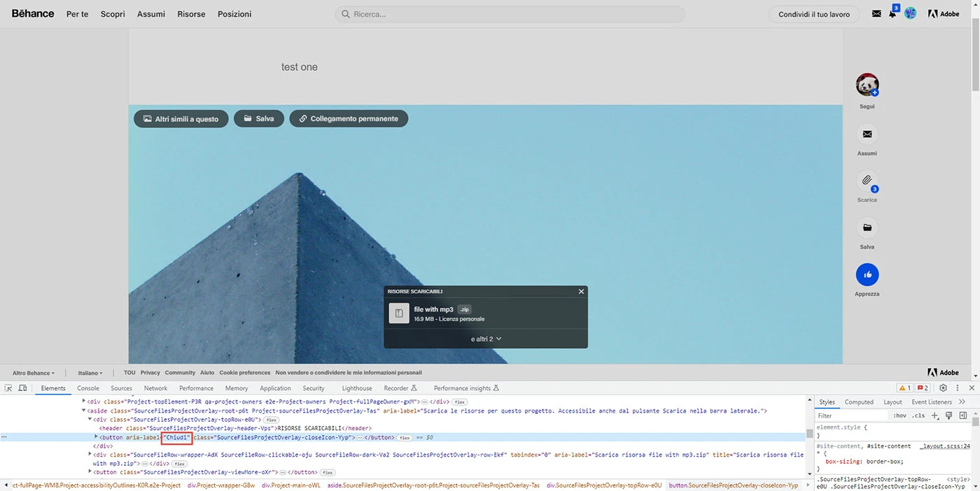Image resolution: width=980 pixels, height=491 pixels.
Task: Click the 'Condividi il tuo lavoro' button
Action: [814, 14]
